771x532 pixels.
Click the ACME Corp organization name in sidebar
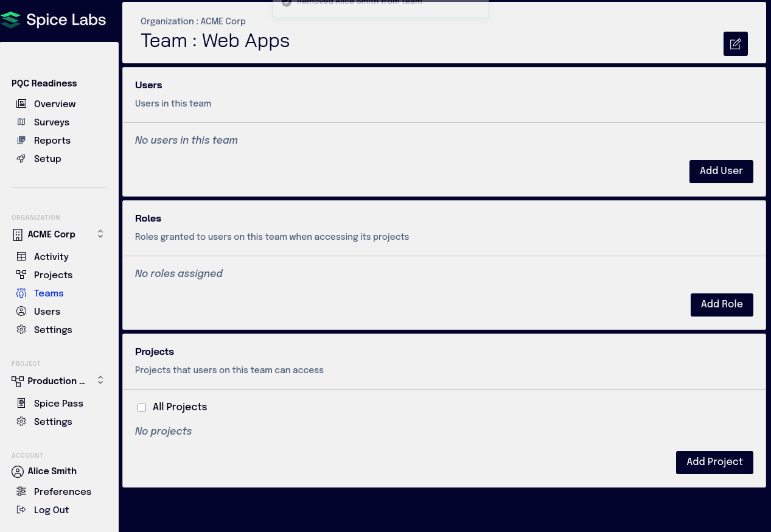tap(52, 234)
